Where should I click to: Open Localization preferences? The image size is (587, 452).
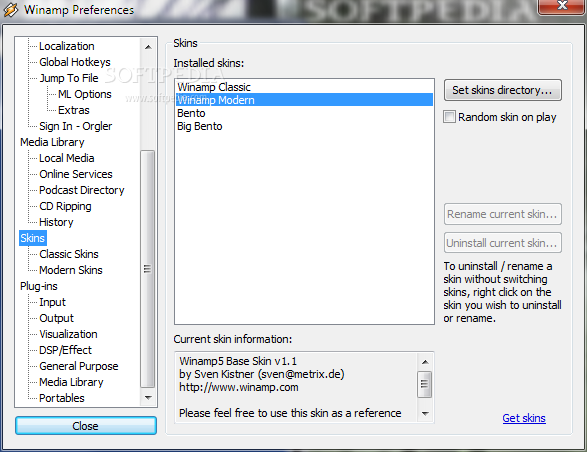[67, 46]
